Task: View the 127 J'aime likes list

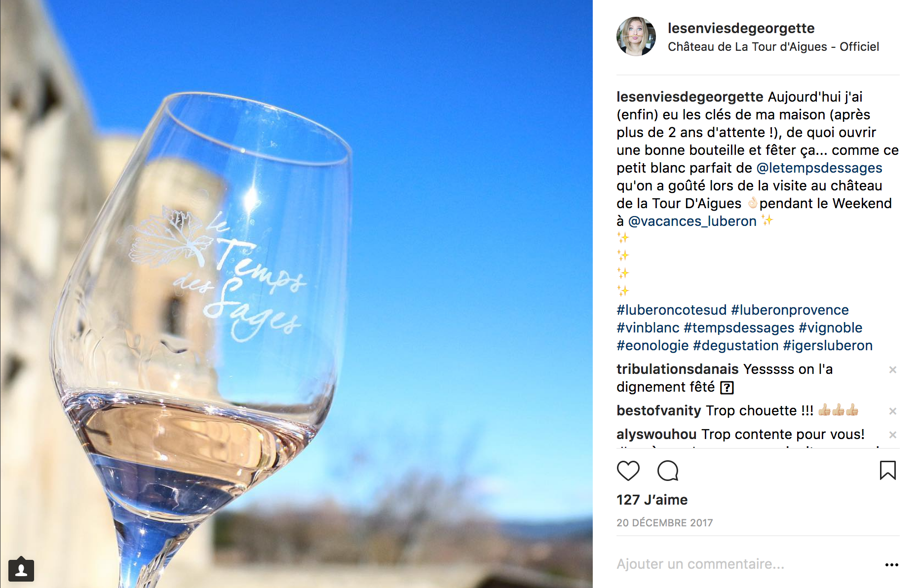Action: pos(652,500)
